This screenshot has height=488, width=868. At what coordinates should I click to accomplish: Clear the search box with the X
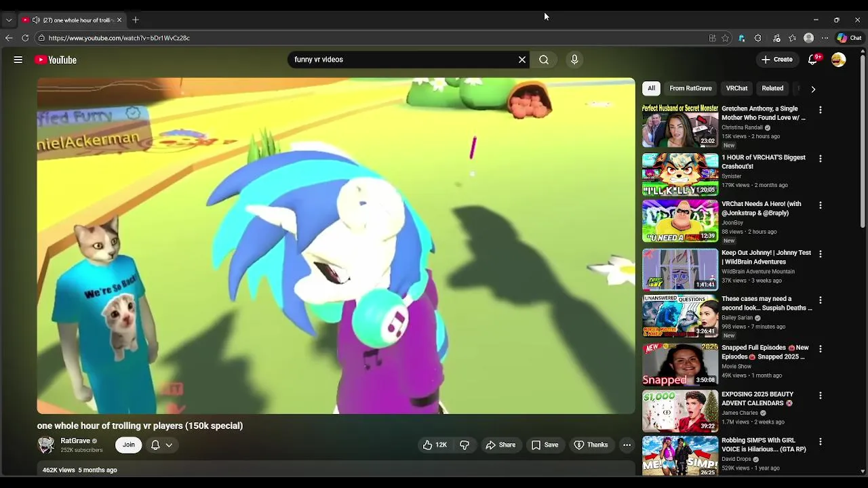tap(522, 60)
